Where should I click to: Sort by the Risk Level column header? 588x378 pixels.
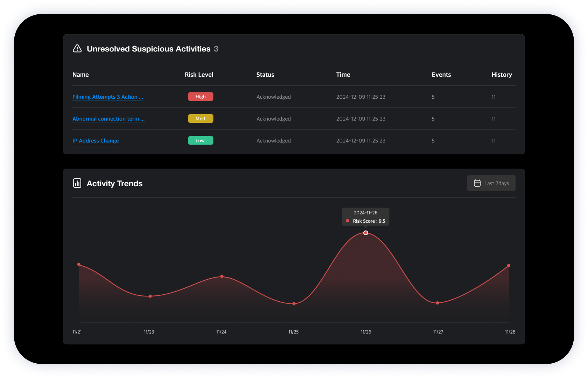(199, 75)
